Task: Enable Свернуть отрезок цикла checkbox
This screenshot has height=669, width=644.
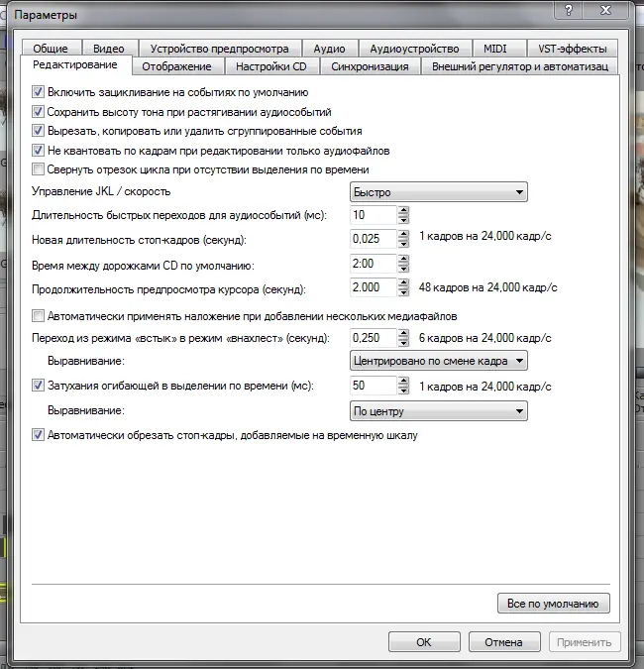Action: click(x=38, y=169)
